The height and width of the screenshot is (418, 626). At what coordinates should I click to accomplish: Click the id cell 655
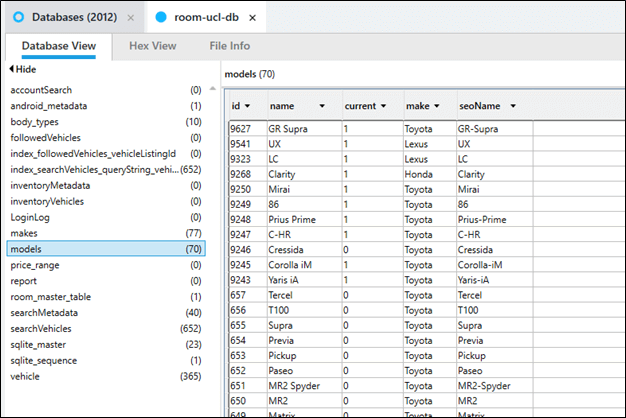pos(248,326)
